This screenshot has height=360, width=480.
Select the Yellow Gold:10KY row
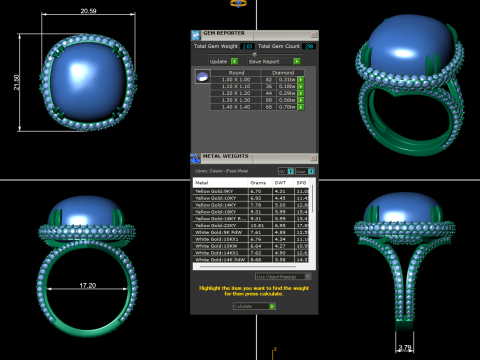(x=251, y=198)
